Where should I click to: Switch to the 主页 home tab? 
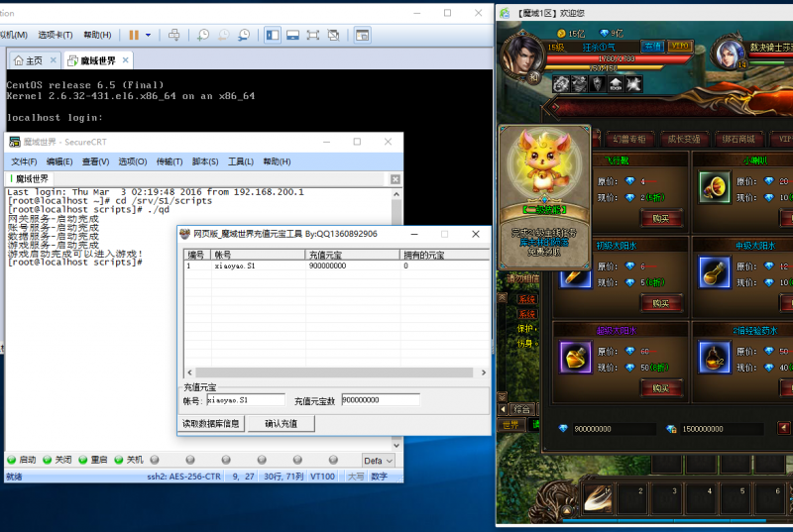tap(28, 60)
